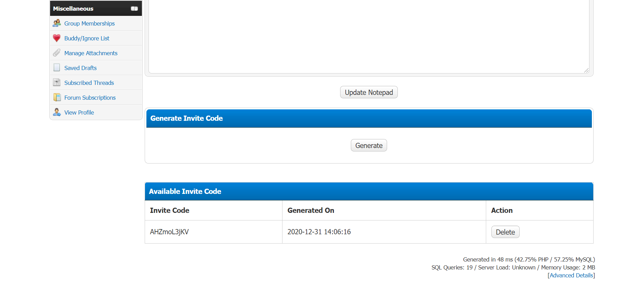Go to Forum Subscriptions
Screen dimensions: 644x286
click(90, 98)
